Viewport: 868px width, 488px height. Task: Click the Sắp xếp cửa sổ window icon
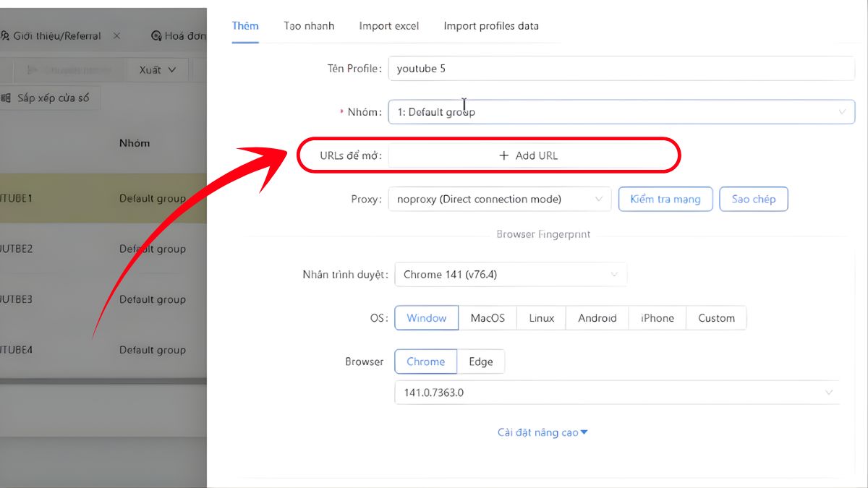click(x=6, y=98)
